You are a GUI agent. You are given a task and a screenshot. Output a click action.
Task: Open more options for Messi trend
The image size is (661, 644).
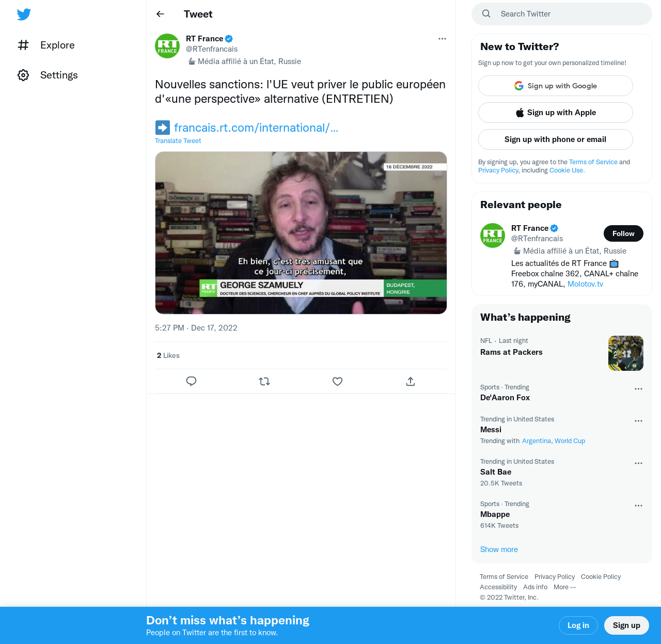tap(638, 421)
